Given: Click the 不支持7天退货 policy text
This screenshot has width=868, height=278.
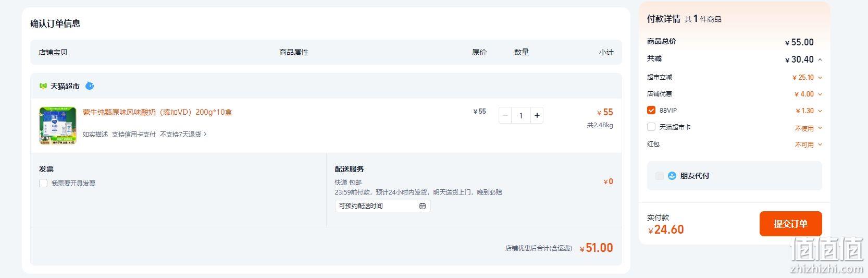Looking at the screenshot, I should click(180, 134).
